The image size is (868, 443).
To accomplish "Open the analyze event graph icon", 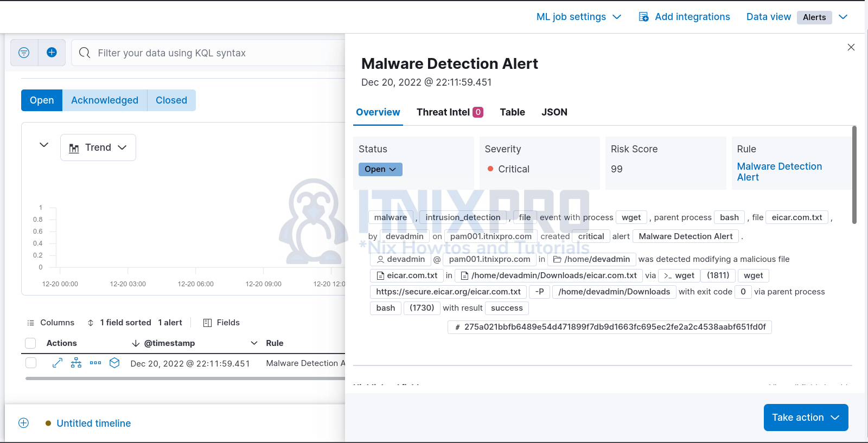I will point(76,363).
